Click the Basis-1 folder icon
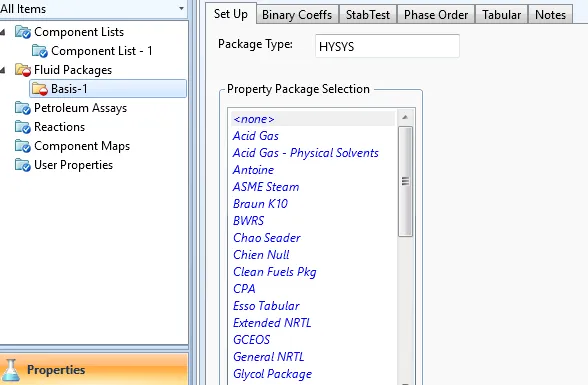 click(40, 89)
